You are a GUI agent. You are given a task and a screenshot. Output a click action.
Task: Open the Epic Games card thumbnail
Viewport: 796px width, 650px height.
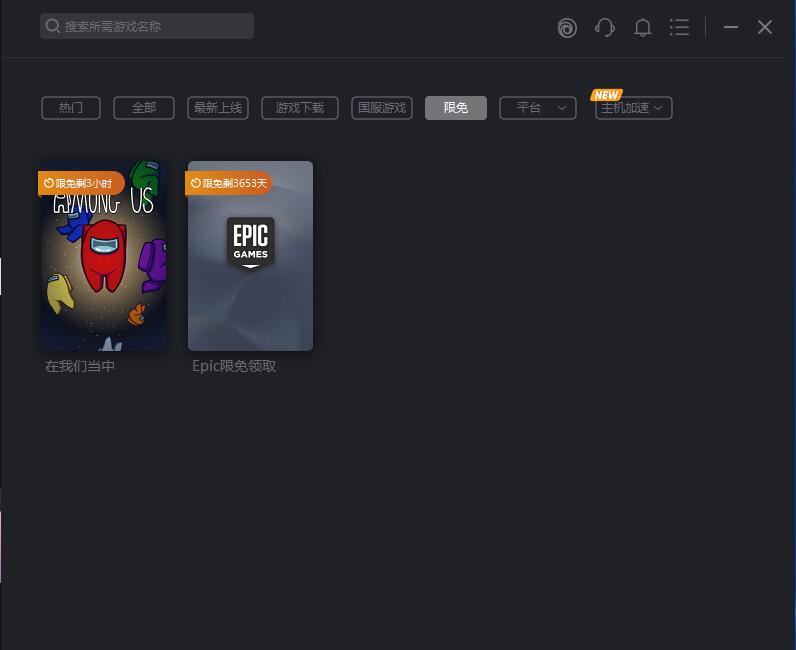tap(250, 256)
